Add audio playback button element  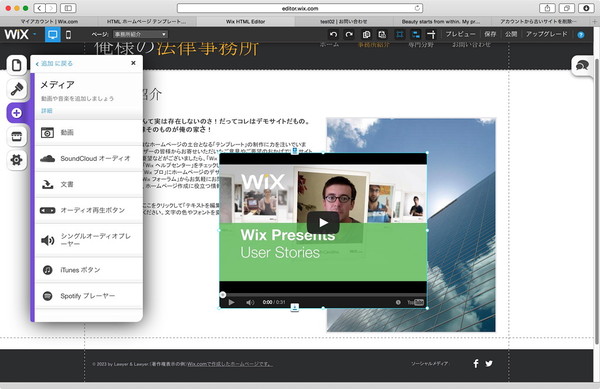pyautogui.click(x=88, y=210)
